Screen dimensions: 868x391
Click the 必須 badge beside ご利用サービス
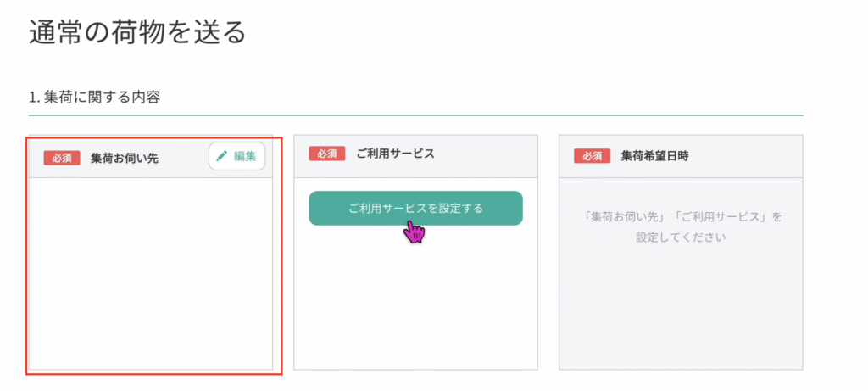click(327, 154)
